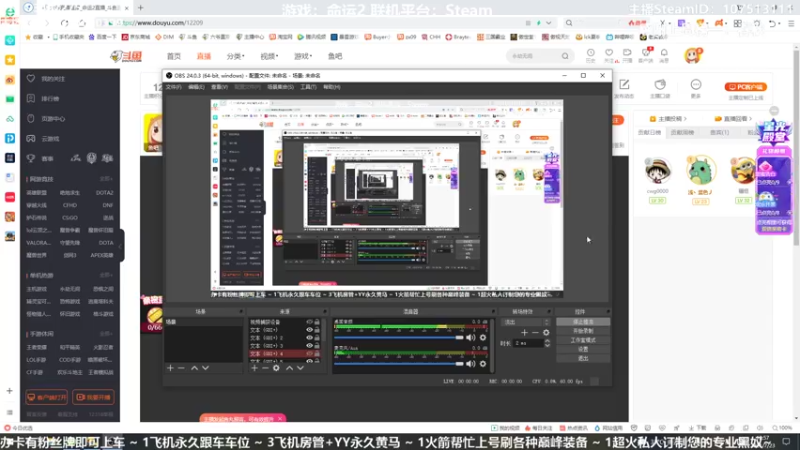Expand 视频 dropdown on Douyu nav
The image size is (800, 450).
point(269,56)
